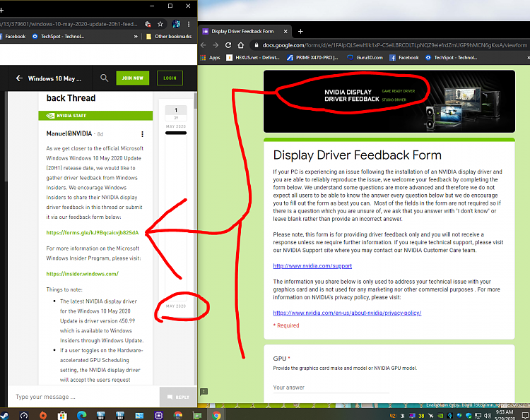Click the 9:53 AM clock in the taskbar
The width and height of the screenshot is (530, 420).
pos(505,412)
